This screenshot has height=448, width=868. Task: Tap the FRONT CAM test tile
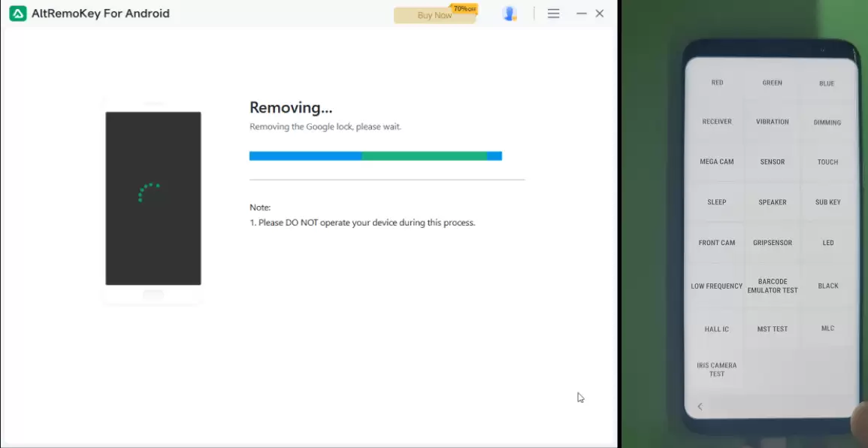click(x=717, y=243)
